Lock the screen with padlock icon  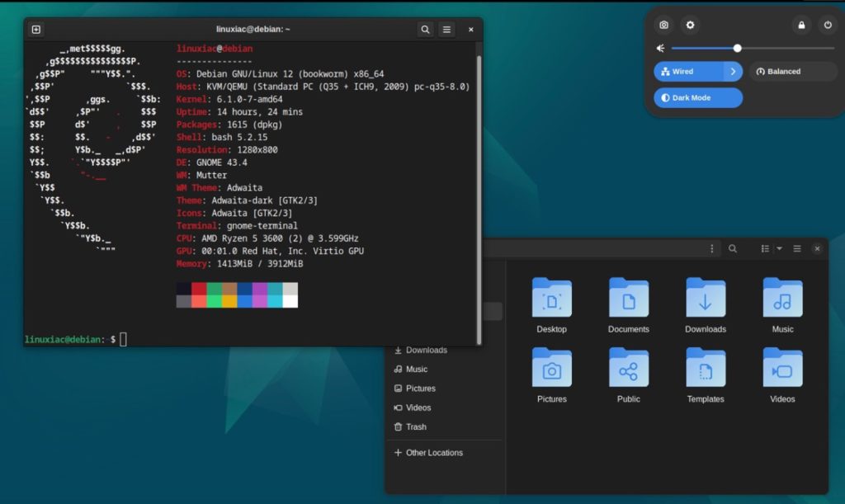(x=801, y=25)
